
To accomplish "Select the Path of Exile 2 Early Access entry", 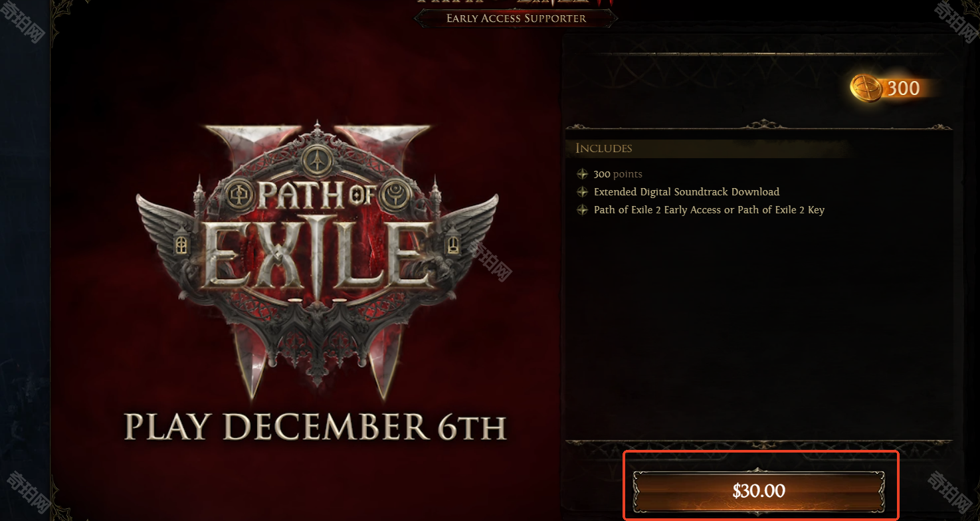I will (x=709, y=210).
